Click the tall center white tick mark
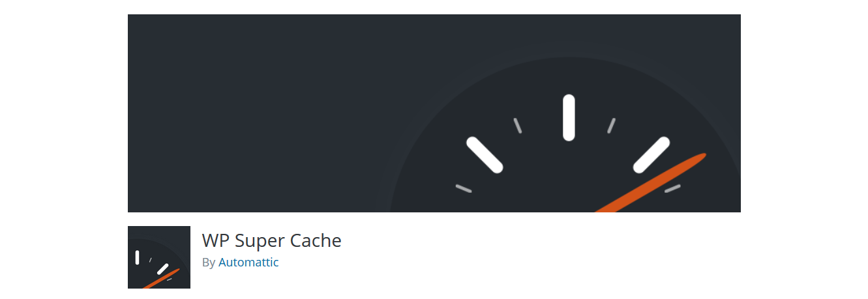The width and height of the screenshot is (868, 299). click(569, 117)
